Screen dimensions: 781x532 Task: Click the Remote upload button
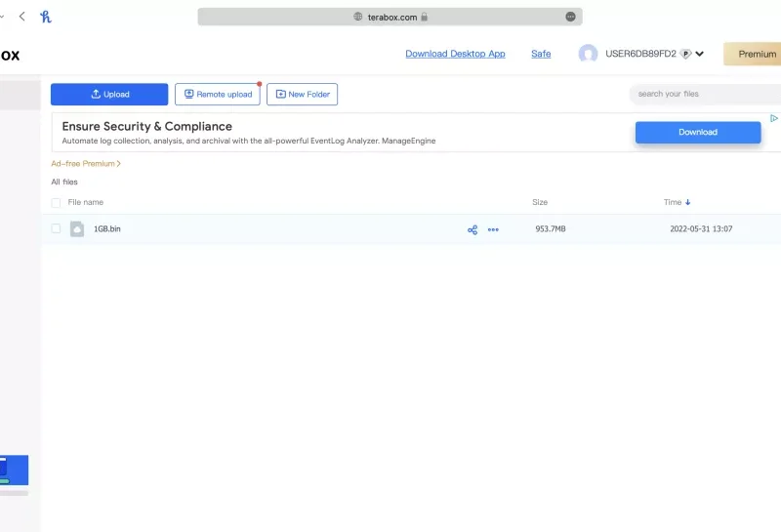tap(217, 94)
